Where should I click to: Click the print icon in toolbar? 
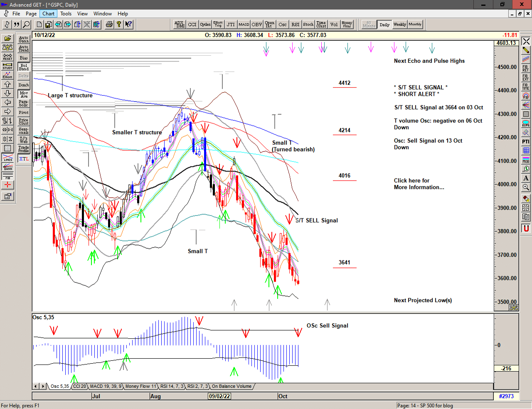tap(109, 25)
